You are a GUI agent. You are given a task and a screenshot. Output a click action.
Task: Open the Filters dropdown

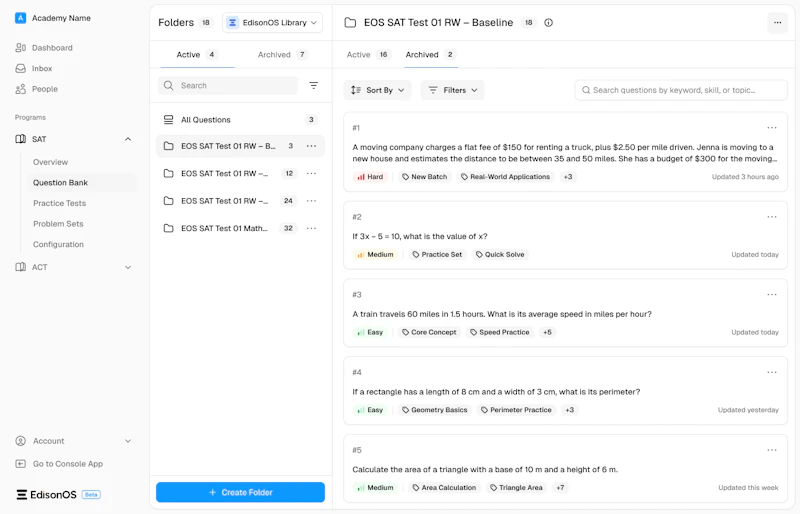click(453, 90)
